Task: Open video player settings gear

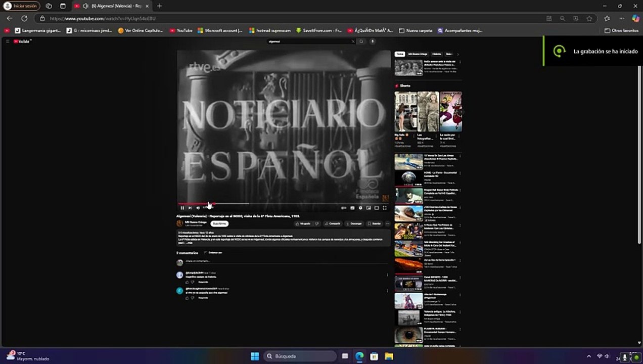Action: tap(360, 208)
